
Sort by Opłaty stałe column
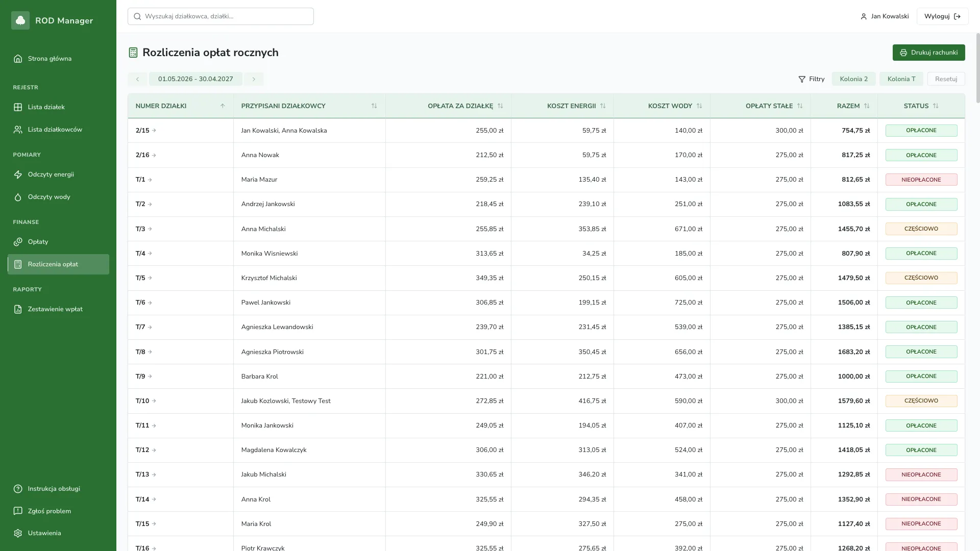[800, 106]
